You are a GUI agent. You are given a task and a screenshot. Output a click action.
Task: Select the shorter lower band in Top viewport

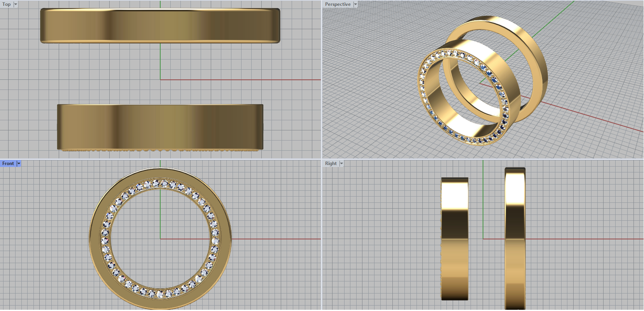point(160,127)
